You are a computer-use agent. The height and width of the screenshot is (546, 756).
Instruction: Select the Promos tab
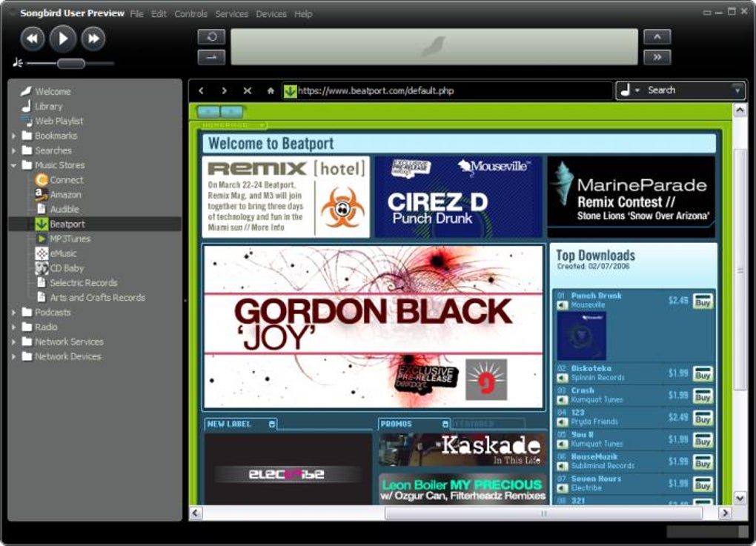tap(414, 424)
